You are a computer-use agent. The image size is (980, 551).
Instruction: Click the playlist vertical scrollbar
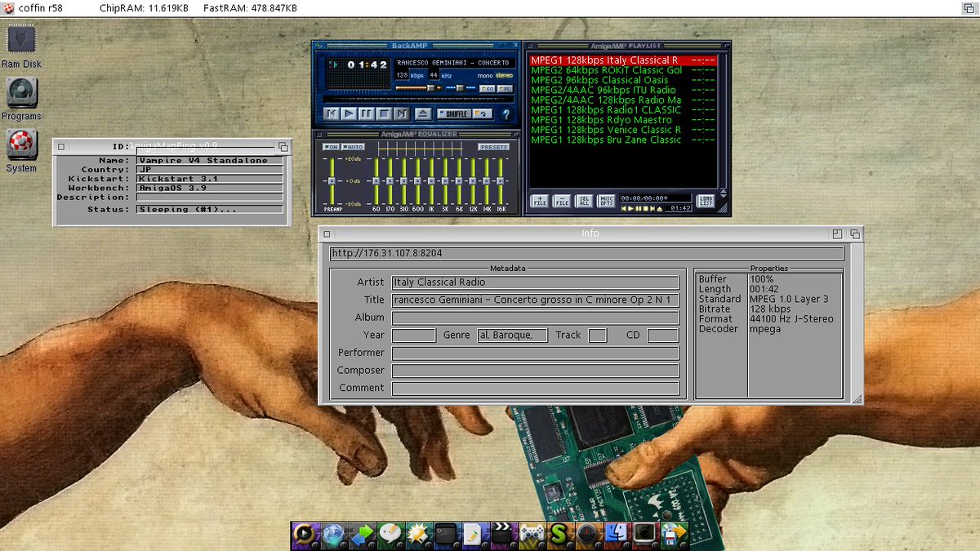click(723, 121)
